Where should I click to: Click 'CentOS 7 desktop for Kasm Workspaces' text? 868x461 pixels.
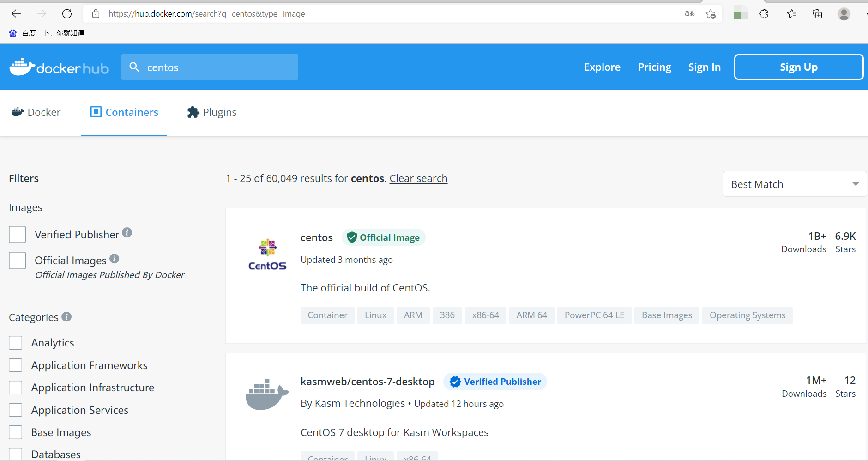click(394, 432)
